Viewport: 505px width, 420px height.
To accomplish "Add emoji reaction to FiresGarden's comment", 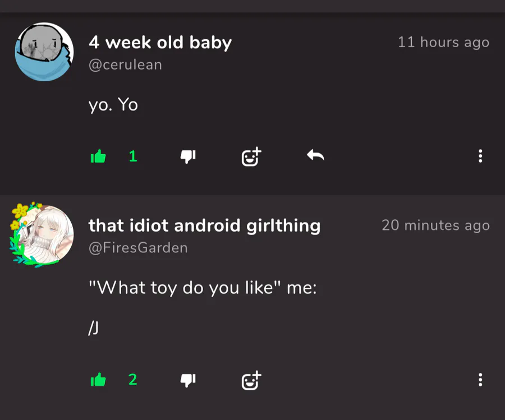I will [251, 380].
